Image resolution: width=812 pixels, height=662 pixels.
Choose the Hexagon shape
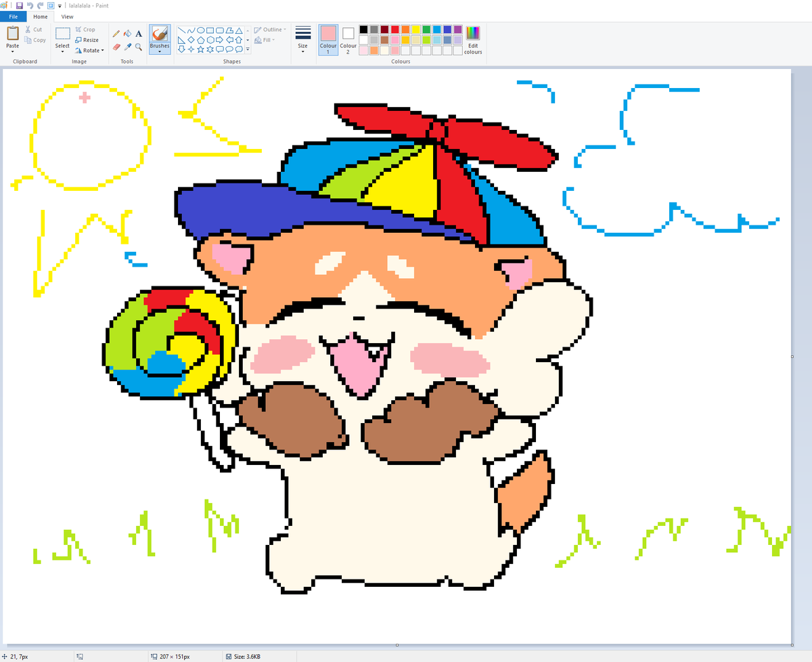coord(210,40)
